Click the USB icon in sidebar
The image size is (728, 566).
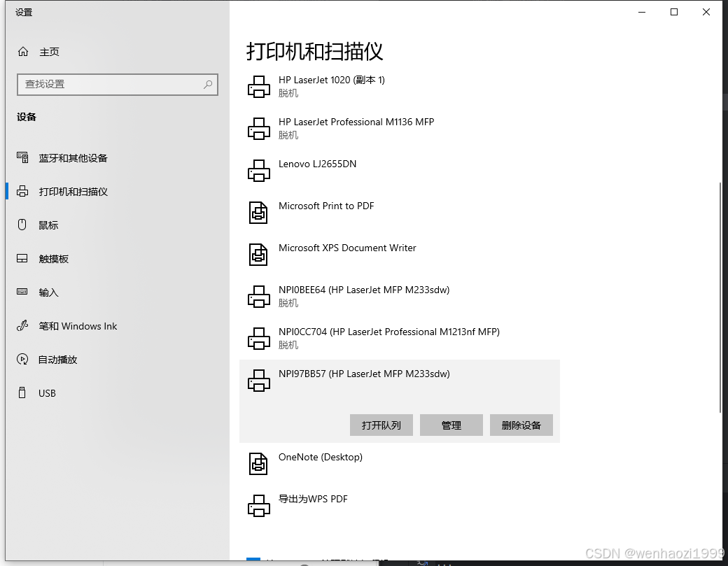[22, 393]
